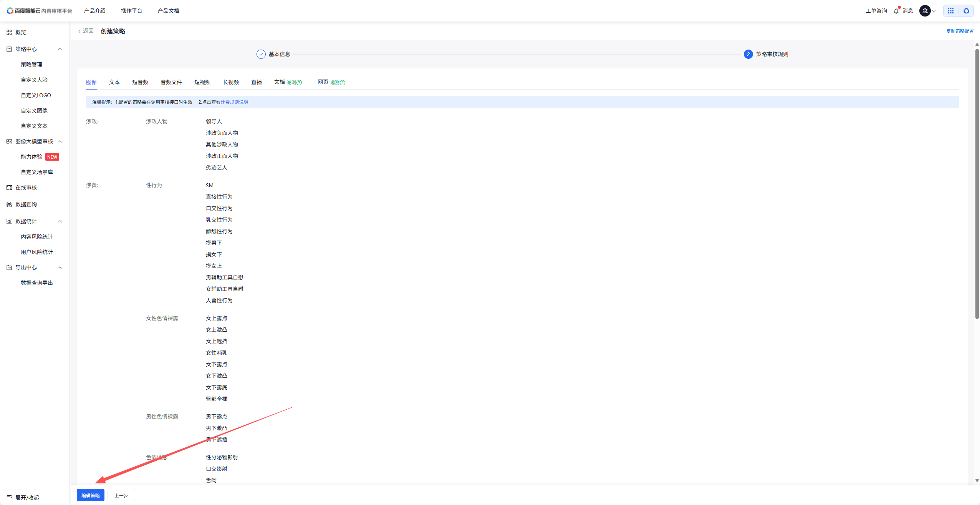Click the help icon beside 文档 tab
The height and width of the screenshot is (505, 980).
point(300,83)
